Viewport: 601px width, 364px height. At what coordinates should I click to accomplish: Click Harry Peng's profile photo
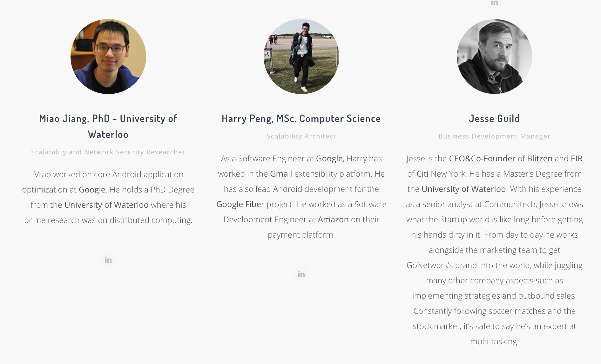pyautogui.click(x=301, y=57)
